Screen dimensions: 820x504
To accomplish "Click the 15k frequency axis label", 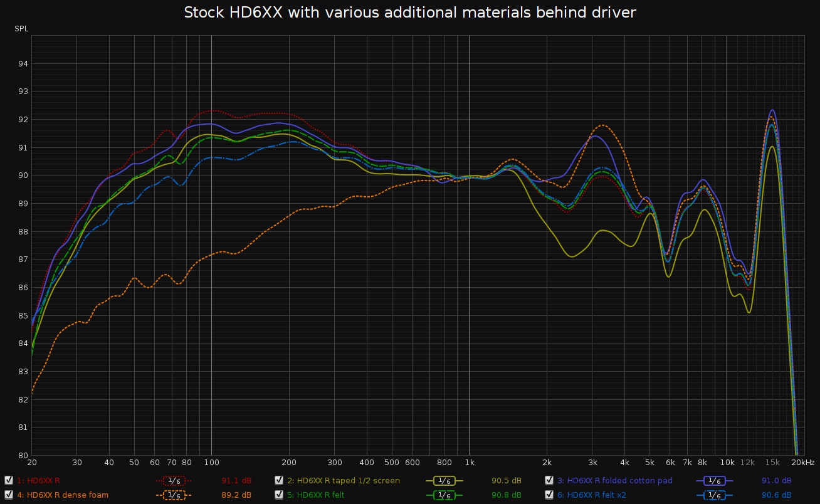I will point(773,463).
